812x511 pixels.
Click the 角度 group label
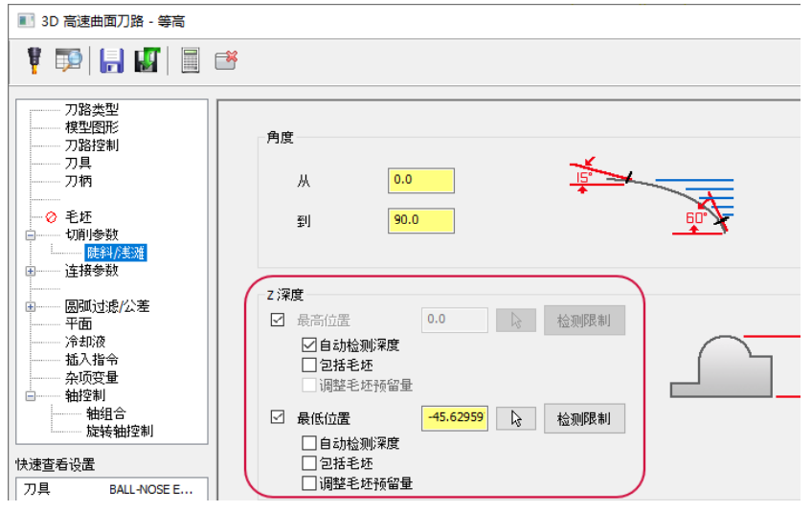[281, 137]
